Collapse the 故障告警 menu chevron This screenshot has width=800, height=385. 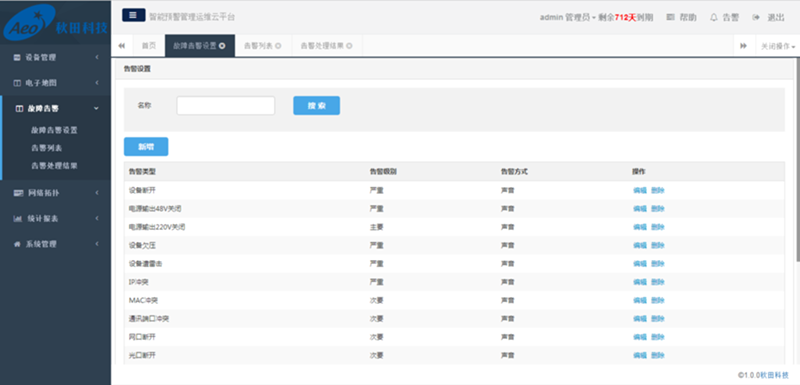[96, 109]
